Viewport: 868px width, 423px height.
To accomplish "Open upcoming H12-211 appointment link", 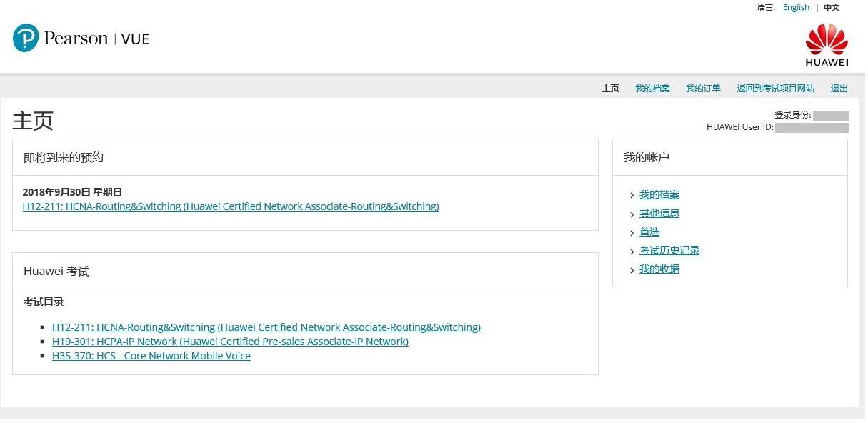I will 231,206.
